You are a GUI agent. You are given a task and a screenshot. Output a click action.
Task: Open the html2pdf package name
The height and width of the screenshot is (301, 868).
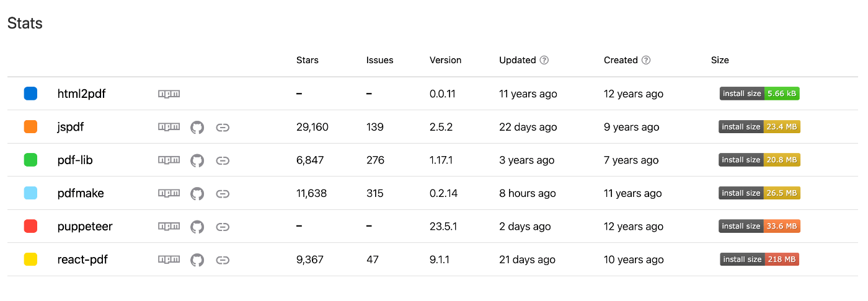[x=81, y=94]
